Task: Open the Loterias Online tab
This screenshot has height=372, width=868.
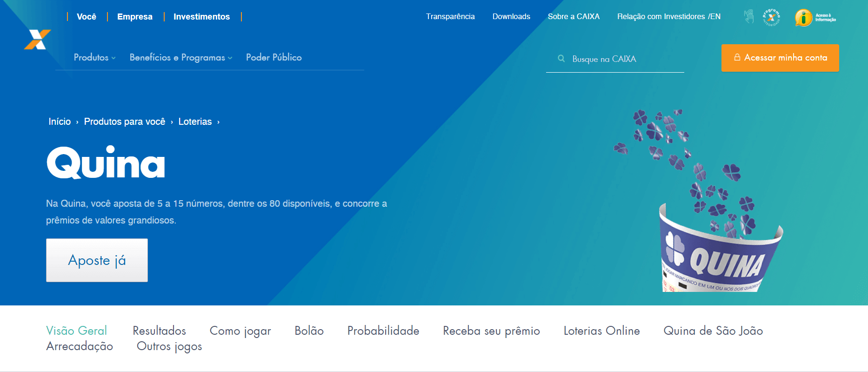Action: click(601, 331)
